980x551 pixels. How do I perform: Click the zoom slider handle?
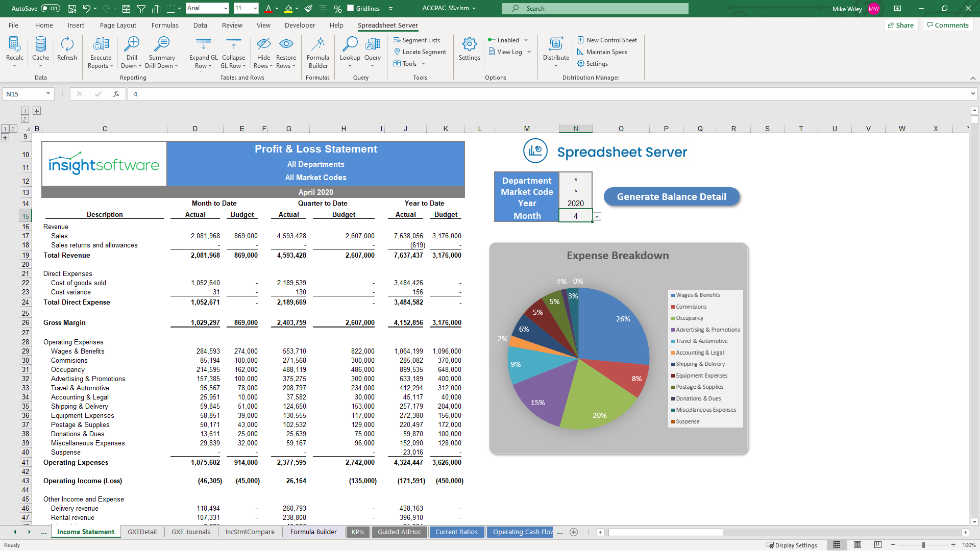coord(923,545)
